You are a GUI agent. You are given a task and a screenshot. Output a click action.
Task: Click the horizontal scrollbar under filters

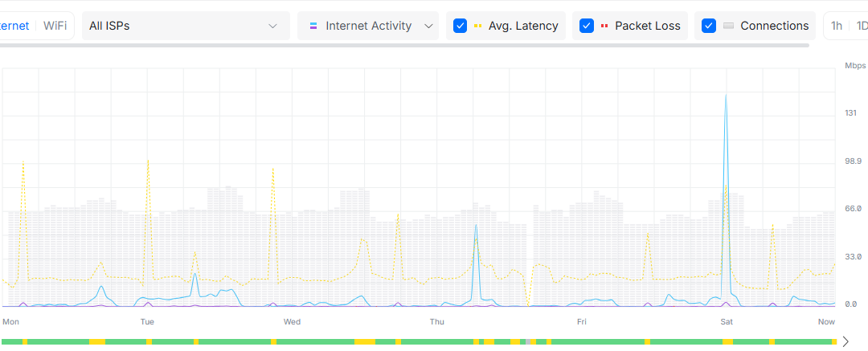[x=404, y=46]
